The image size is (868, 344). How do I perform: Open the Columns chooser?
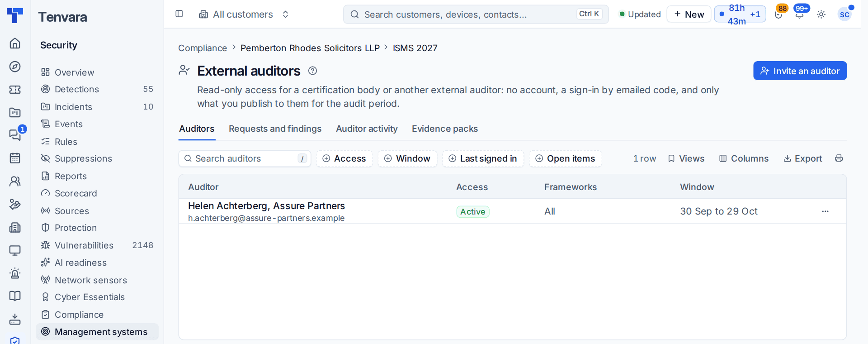[744, 158]
